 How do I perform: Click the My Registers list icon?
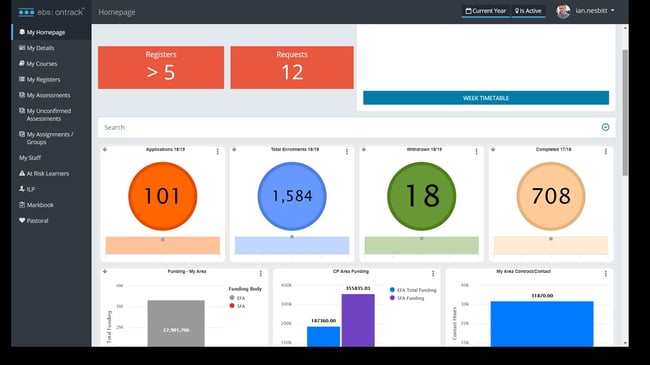click(22, 79)
